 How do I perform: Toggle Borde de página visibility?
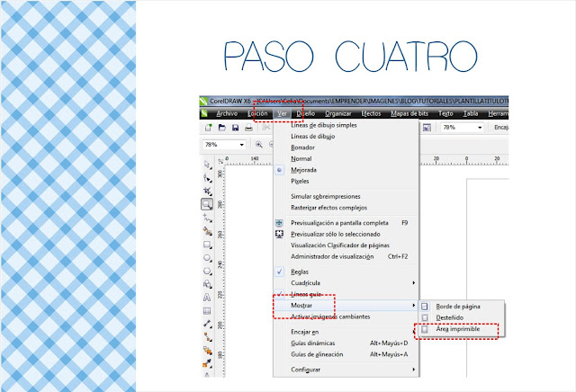click(458, 306)
